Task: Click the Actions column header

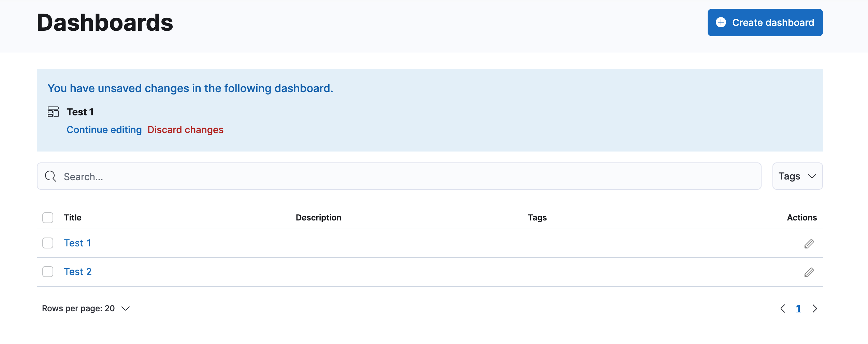Action: point(802,218)
